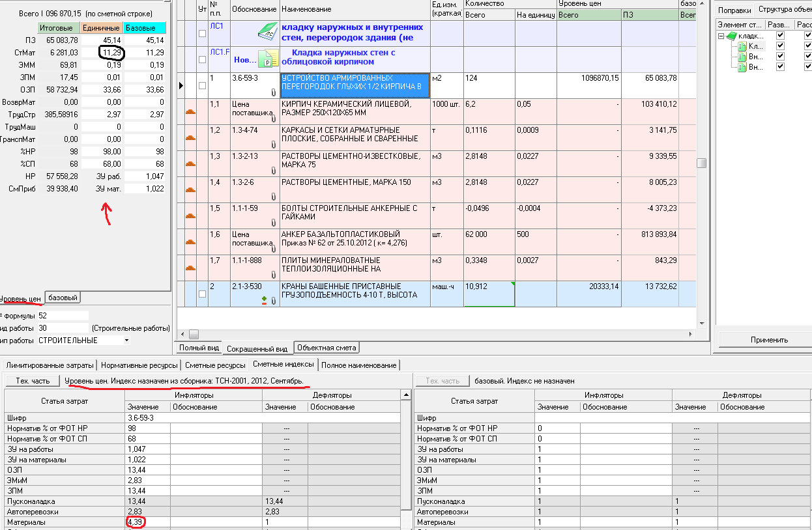The image size is (812, 530).
Task: Click the document icon in ЛС1.F row
Action: (269, 59)
